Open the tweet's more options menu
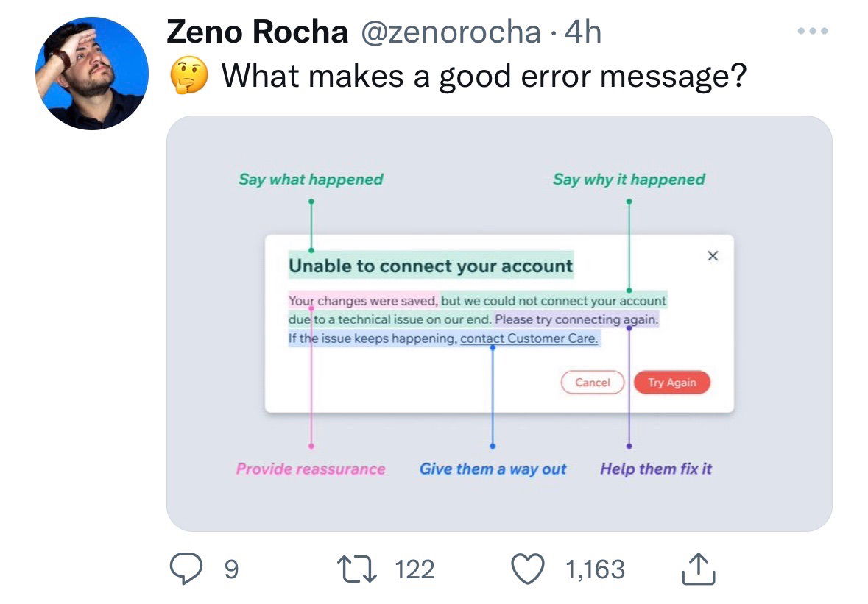Image resolution: width=868 pixels, height=604 pixels. tap(814, 31)
